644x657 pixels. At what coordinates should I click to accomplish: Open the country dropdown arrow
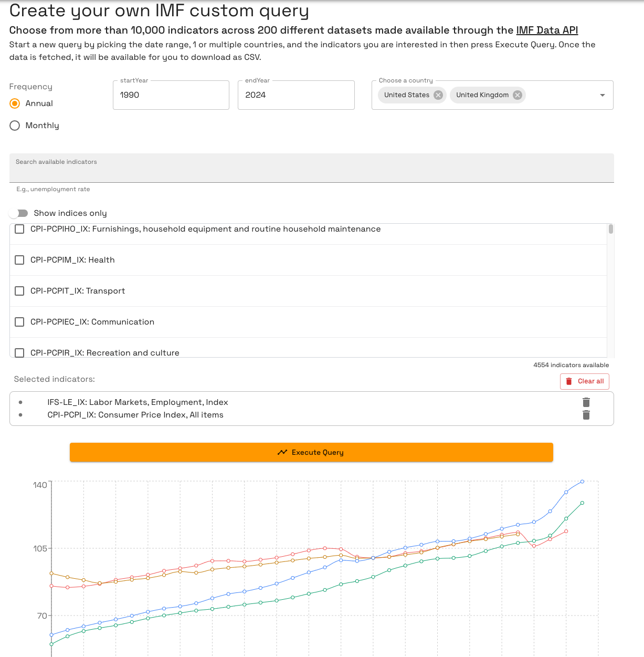tap(602, 95)
